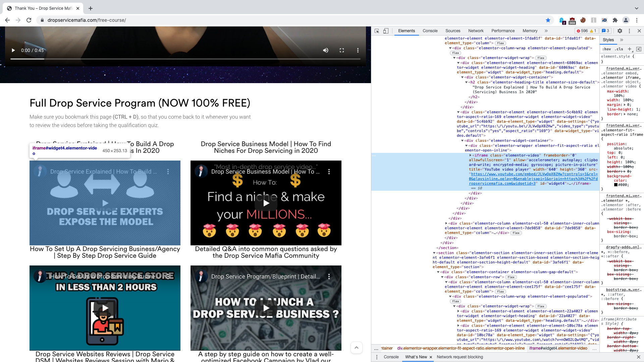Open the Network tab
644x362 pixels.
point(476,31)
